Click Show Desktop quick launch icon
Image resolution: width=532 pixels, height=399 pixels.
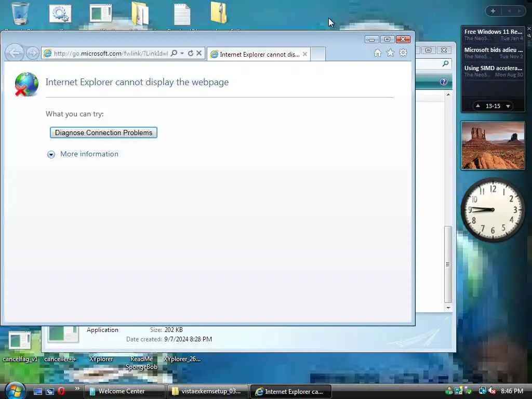point(37,391)
